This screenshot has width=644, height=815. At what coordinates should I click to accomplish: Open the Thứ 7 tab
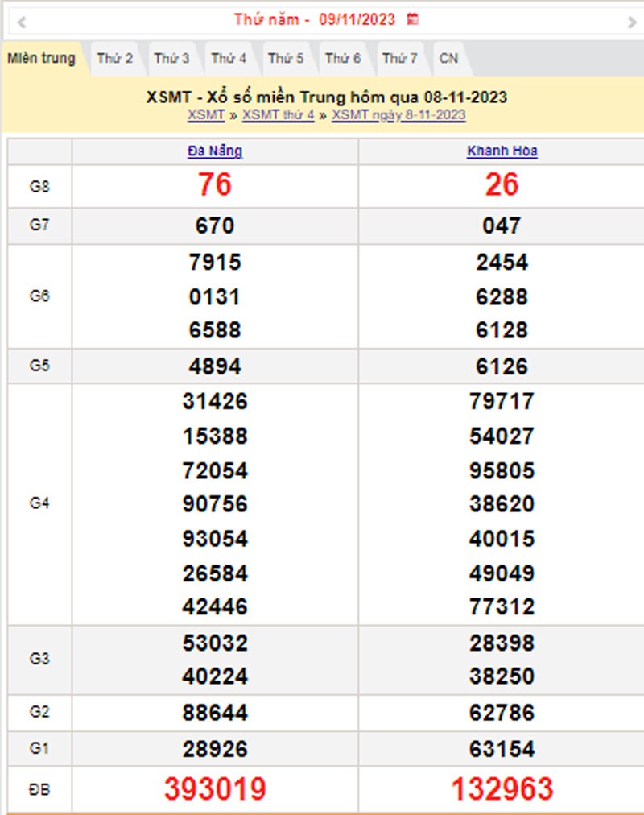coord(400,58)
